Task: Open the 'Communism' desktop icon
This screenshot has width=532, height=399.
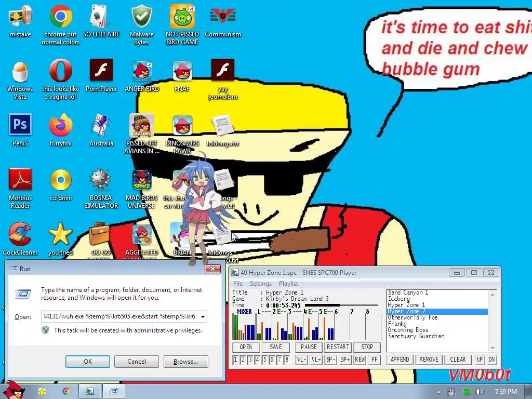Action: click(222, 16)
